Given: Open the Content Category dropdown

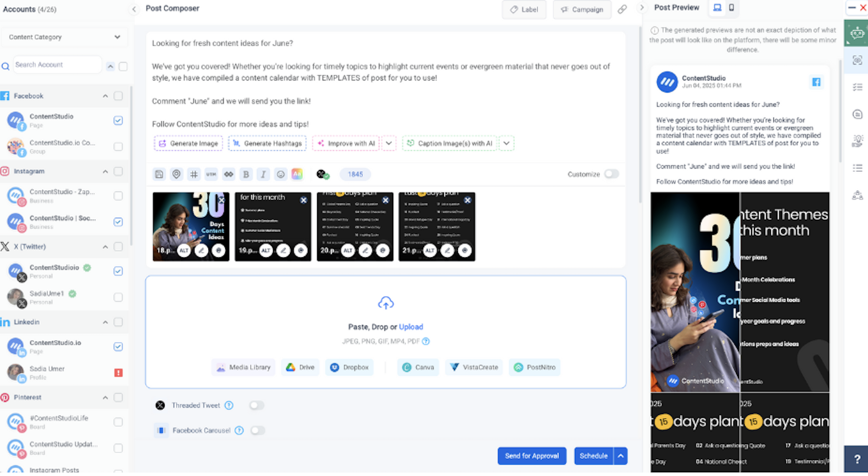Looking at the screenshot, I should point(64,37).
